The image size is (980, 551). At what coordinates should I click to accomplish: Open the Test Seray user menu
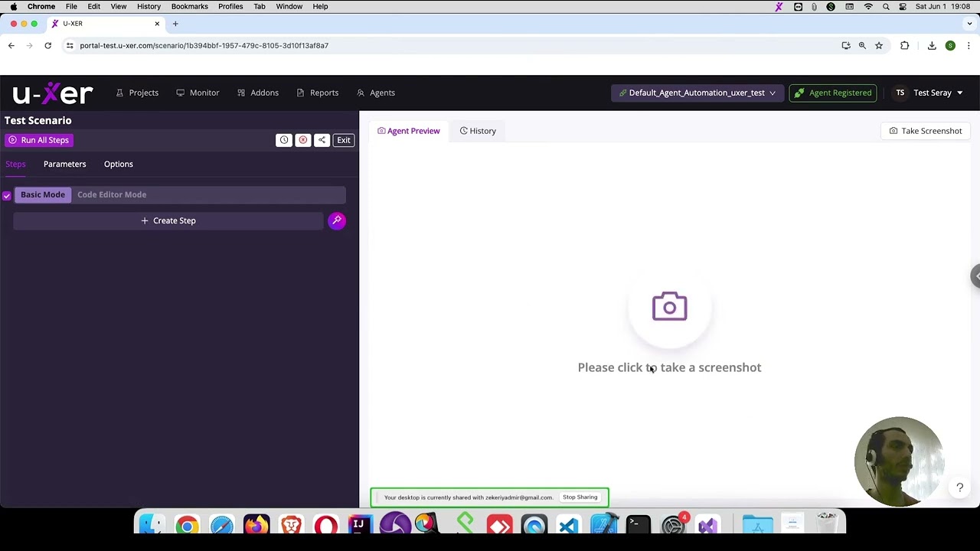point(929,93)
